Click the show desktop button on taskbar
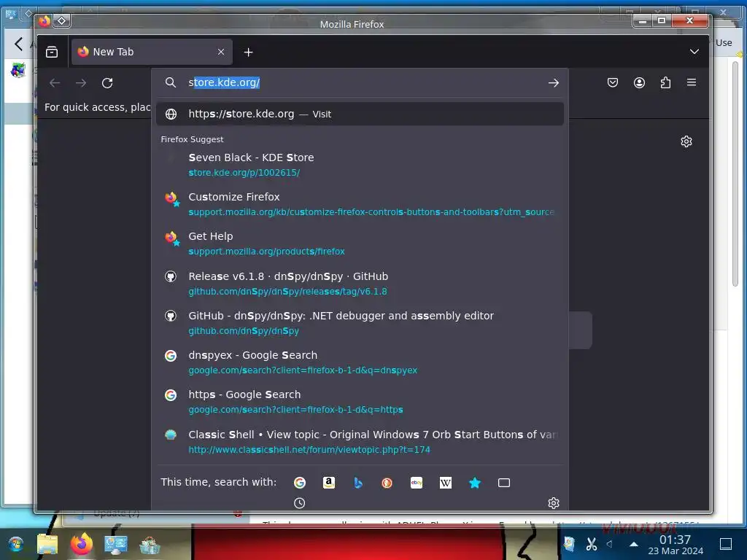The width and height of the screenshot is (747, 560). [x=726, y=544]
